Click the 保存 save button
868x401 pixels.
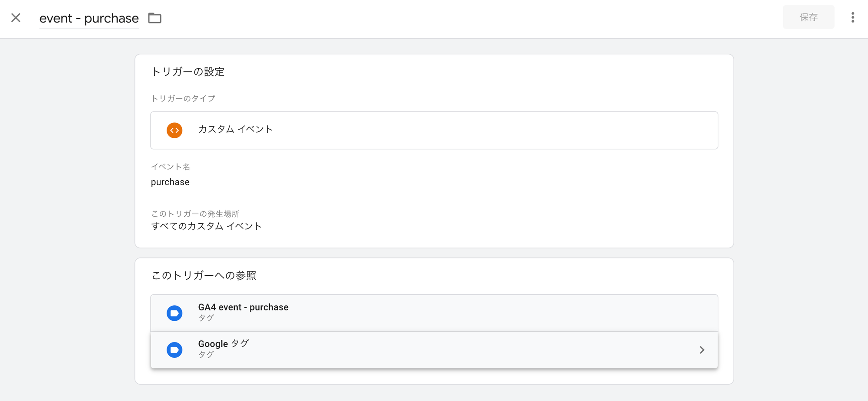(x=808, y=17)
